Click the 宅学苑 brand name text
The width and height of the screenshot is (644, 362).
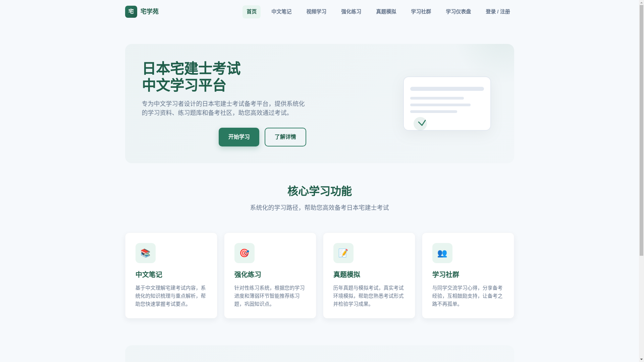(x=149, y=12)
